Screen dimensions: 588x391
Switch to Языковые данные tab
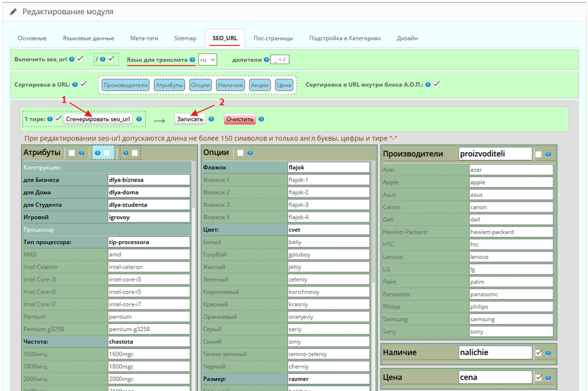click(89, 38)
